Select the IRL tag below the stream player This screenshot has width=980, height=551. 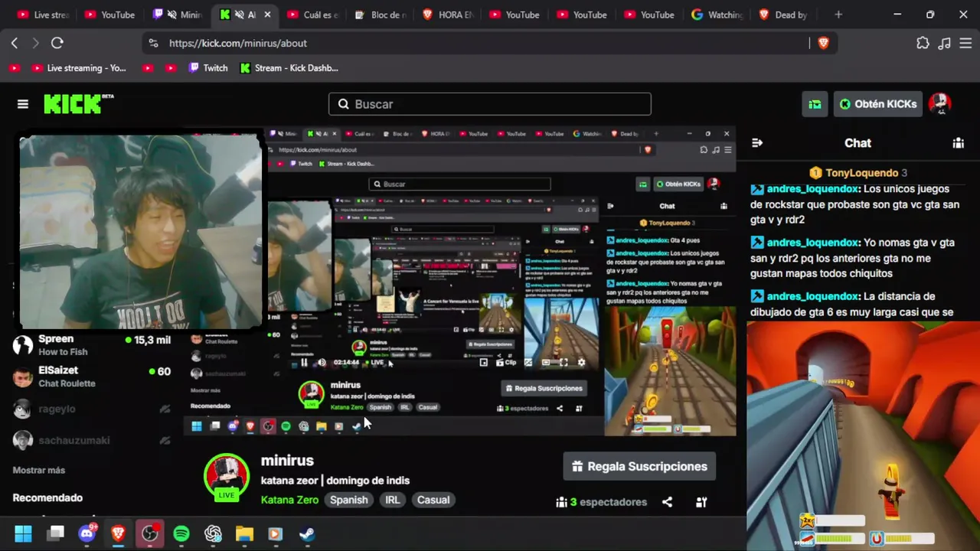click(x=392, y=500)
